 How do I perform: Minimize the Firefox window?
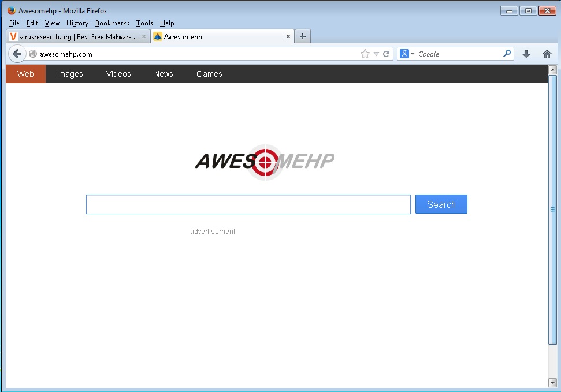click(509, 11)
